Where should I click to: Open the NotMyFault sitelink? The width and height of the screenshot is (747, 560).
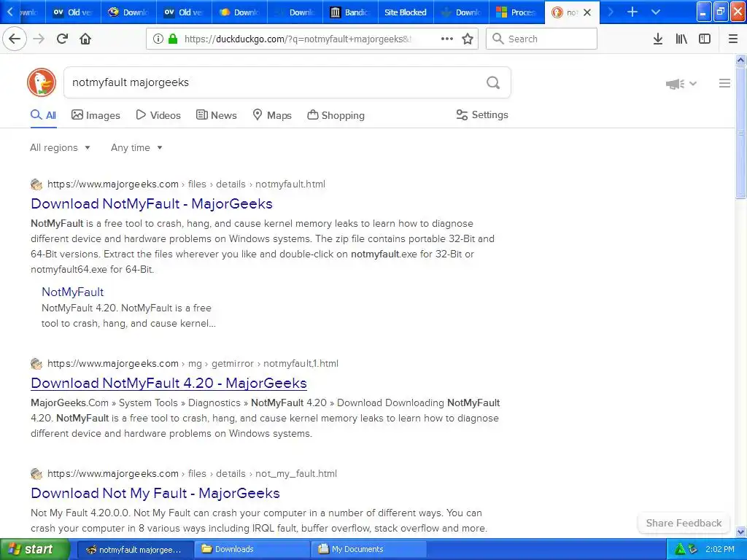(72, 292)
